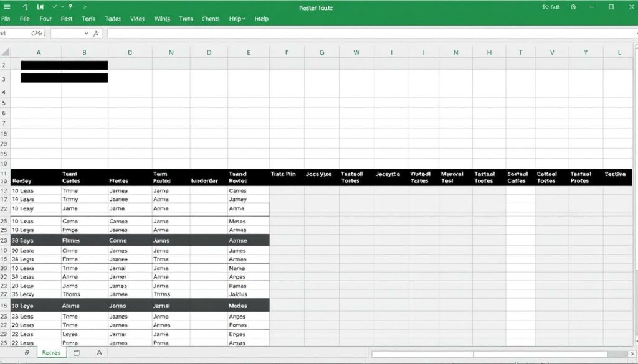The height and width of the screenshot is (364, 638).
Task: Select column D header
Action: tap(209, 52)
